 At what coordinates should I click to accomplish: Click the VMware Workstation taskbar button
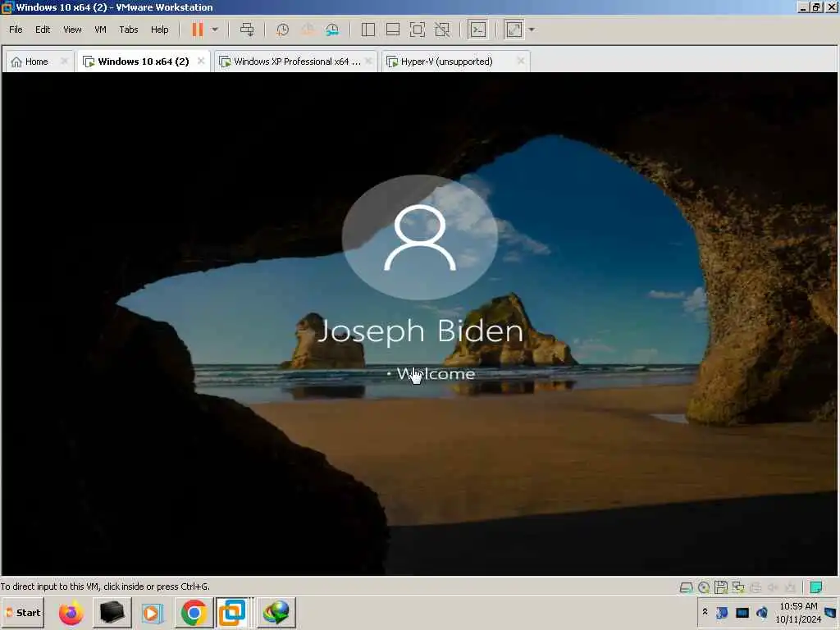pos(232,612)
